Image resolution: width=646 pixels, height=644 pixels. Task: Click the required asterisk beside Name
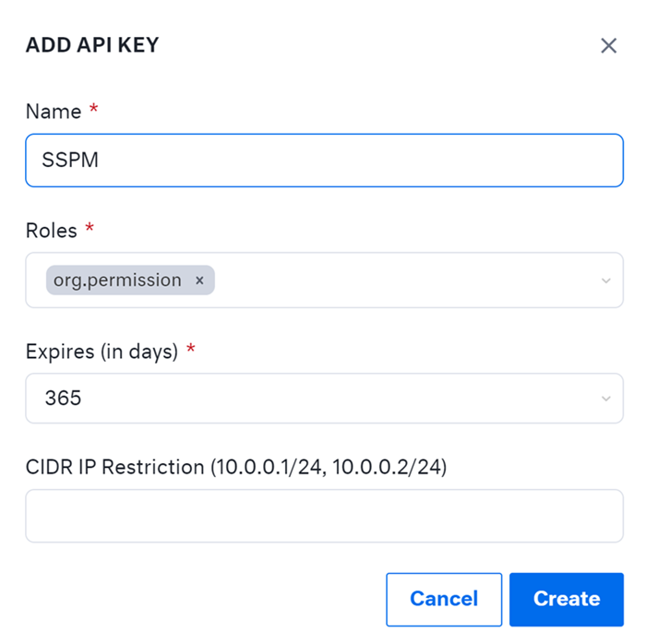pos(93,111)
